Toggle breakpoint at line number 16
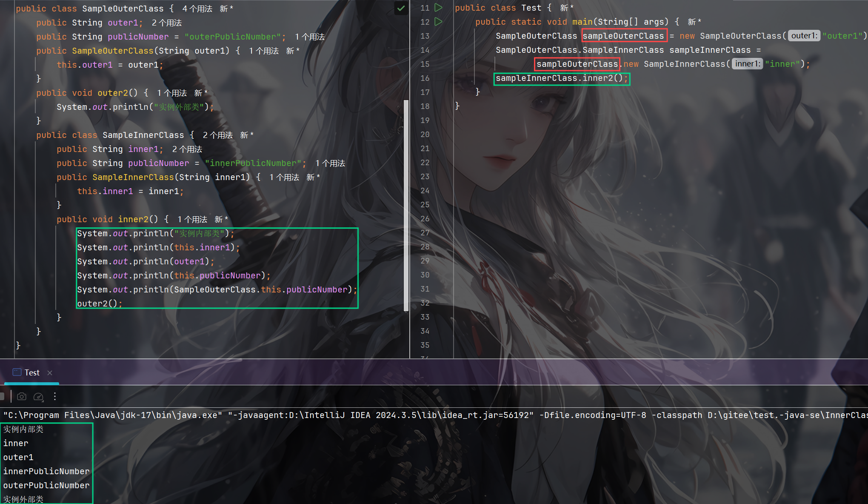Screen dimensions: 868x504 [x=425, y=78]
